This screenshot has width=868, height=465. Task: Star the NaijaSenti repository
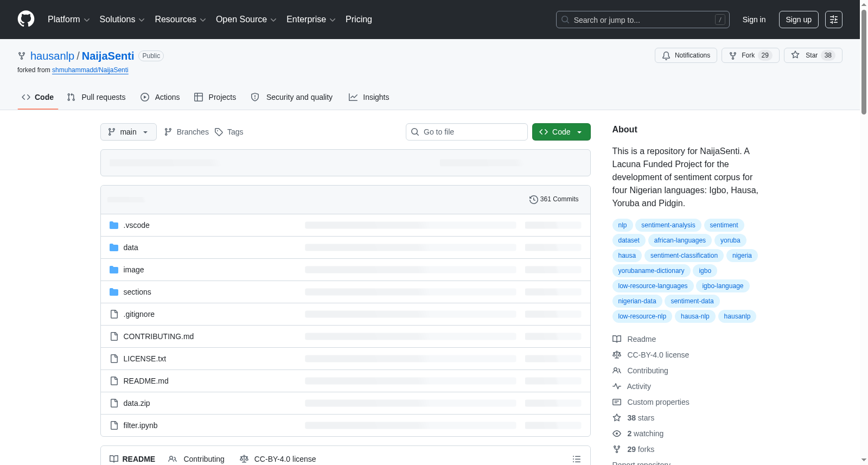[x=813, y=55]
